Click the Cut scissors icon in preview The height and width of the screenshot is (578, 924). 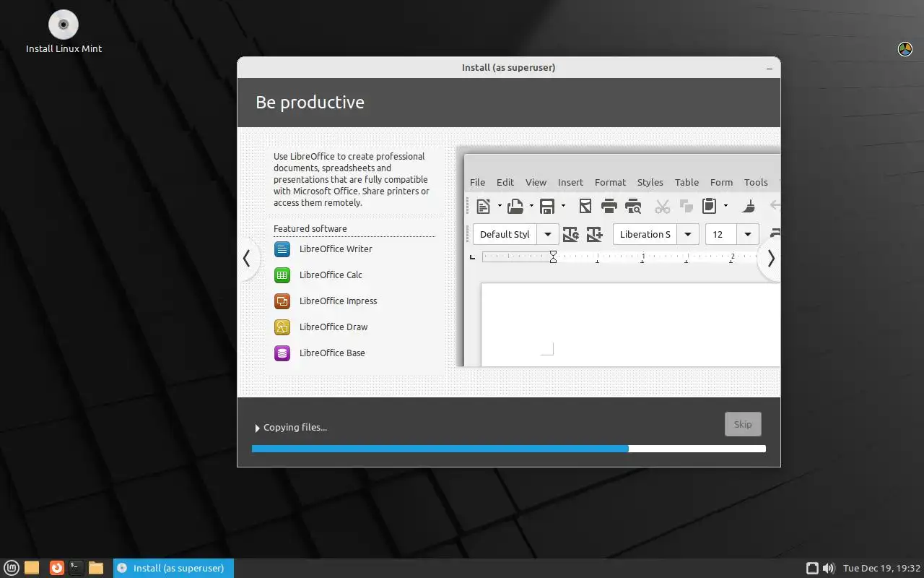663,207
